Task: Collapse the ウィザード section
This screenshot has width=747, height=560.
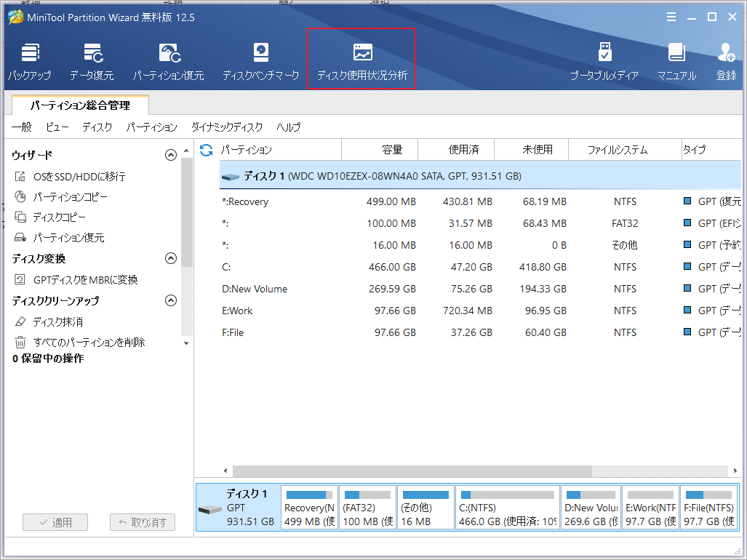Action: [x=172, y=154]
